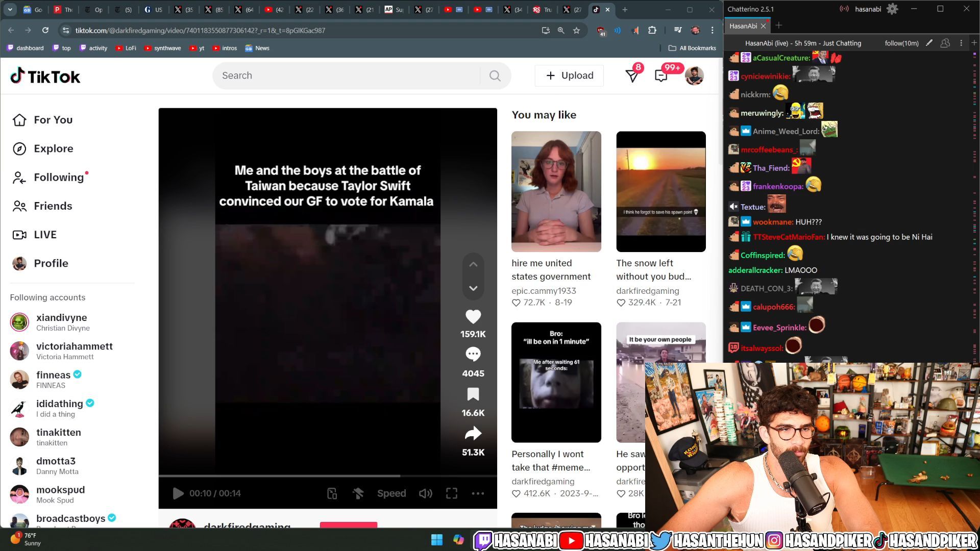Mute the video volume
This screenshot has height=551, width=980.
425,493
